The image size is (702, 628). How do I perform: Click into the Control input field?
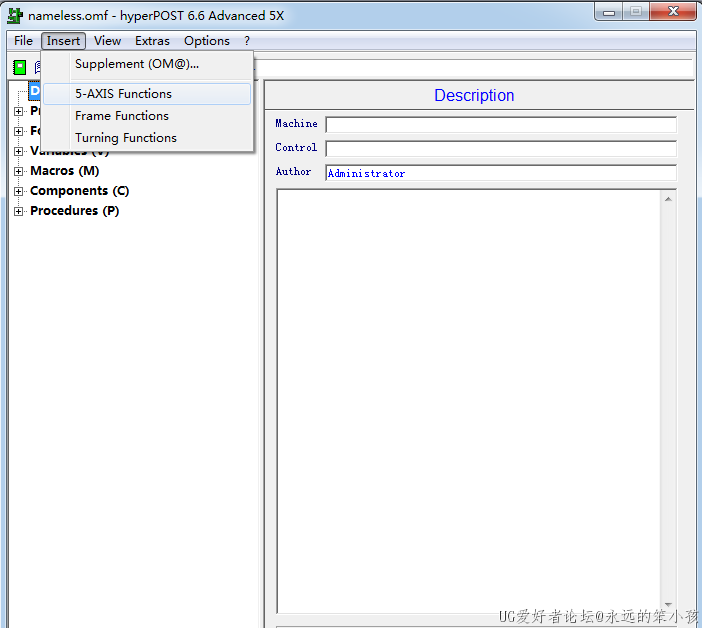point(501,149)
